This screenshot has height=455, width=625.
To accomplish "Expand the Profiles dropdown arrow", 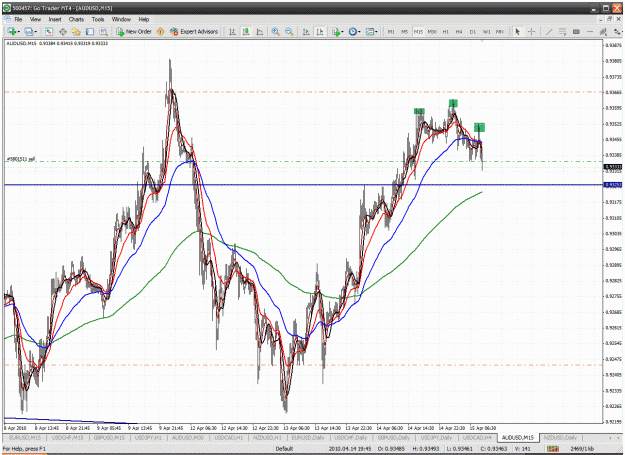I will click(35, 31).
